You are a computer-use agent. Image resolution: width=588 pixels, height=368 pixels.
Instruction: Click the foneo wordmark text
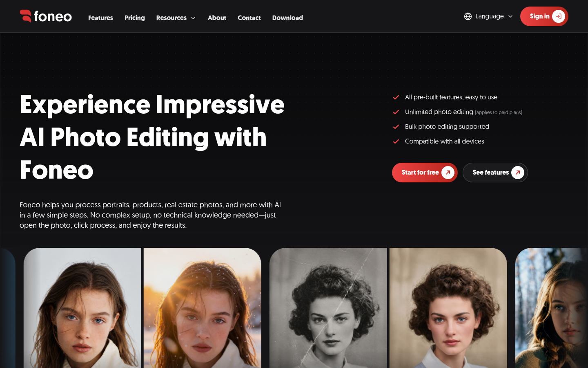(x=53, y=16)
